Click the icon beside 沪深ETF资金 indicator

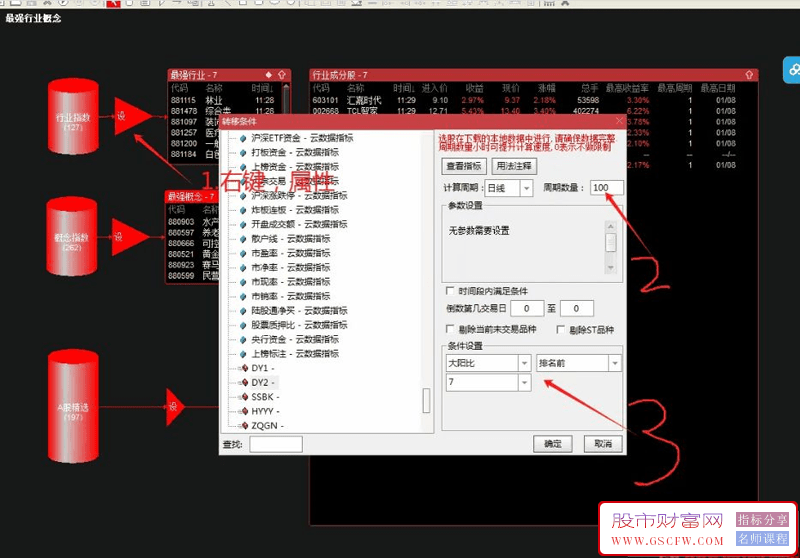point(243,138)
